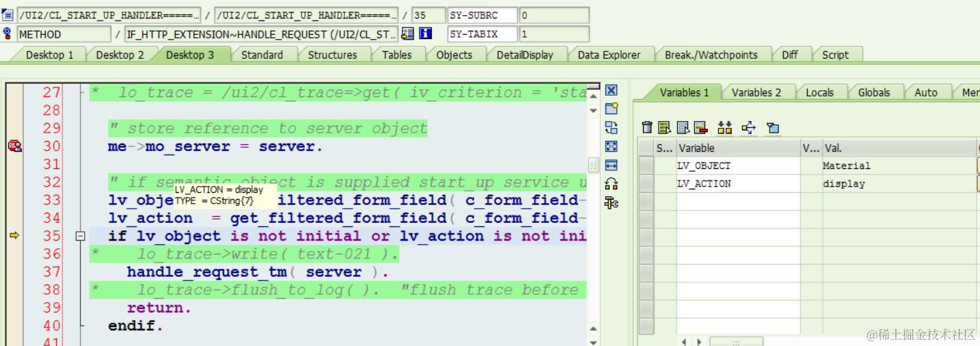980x346 pixels.
Task: Click the LV_ACTION variable cell
Action: (x=738, y=183)
